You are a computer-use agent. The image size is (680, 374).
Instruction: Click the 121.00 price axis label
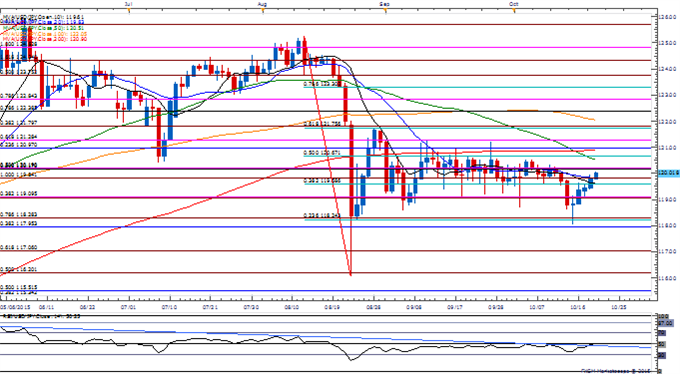pyautogui.click(x=668, y=148)
